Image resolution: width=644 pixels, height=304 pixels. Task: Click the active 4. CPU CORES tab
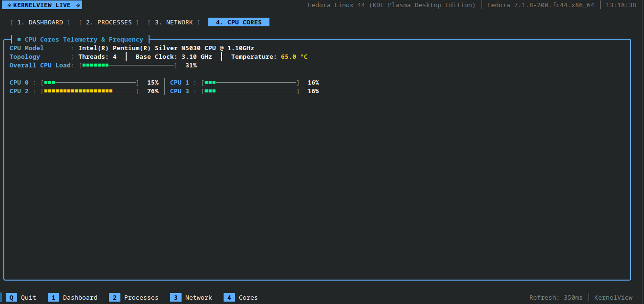239,22
